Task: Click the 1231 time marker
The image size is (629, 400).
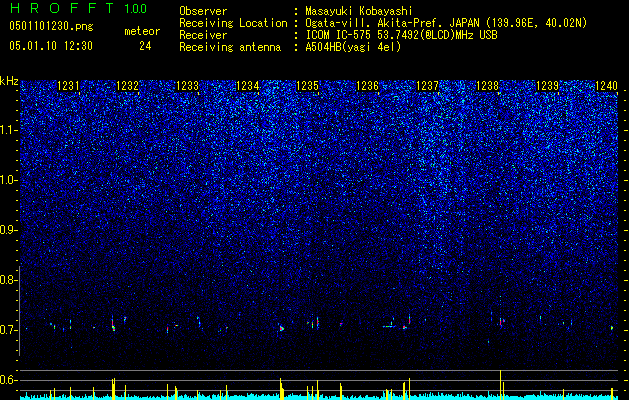Action: click(x=68, y=86)
